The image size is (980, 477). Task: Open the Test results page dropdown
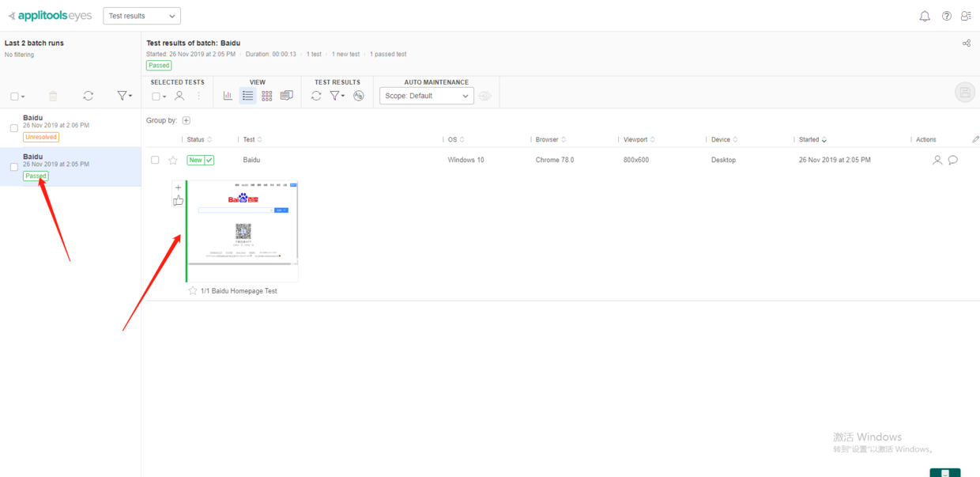point(141,16)
